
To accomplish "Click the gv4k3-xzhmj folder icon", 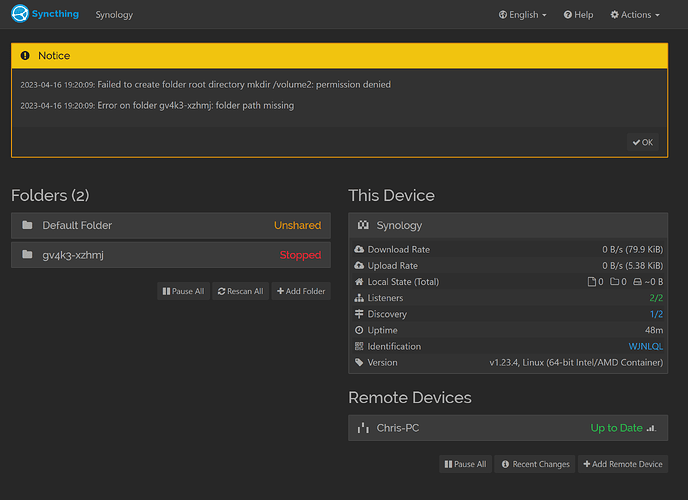I will [x=27, y=254].
